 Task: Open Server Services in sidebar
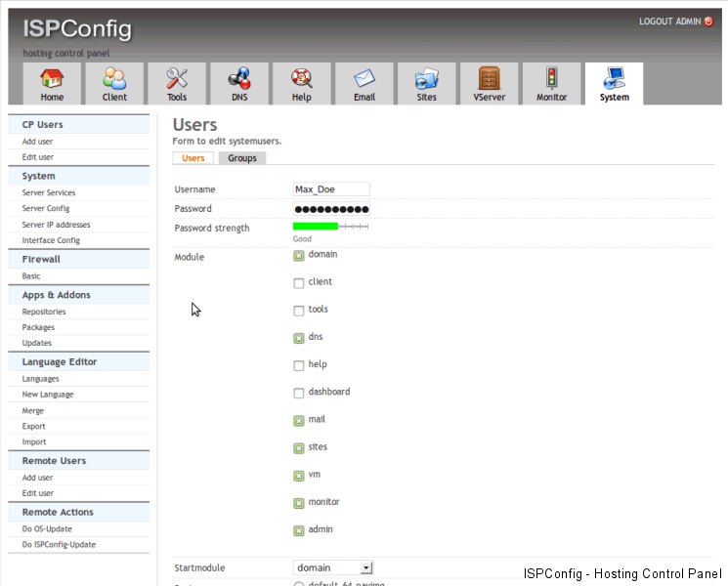[x=49, y=192]
